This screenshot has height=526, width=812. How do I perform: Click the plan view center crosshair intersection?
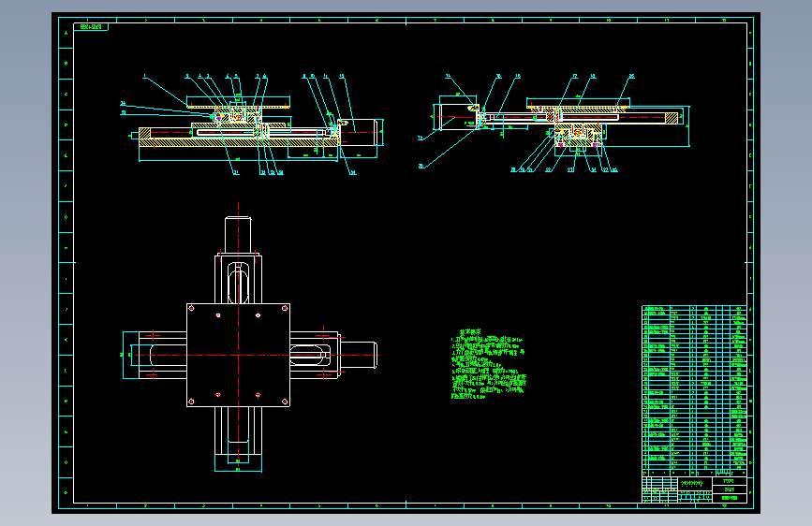[238, 355]
